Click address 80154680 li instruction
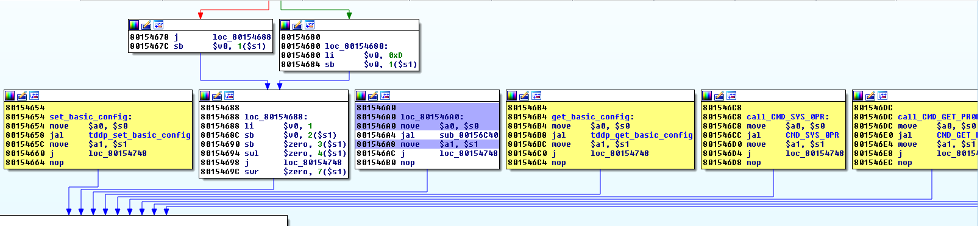Viewport: 980px width, 226px height. click(342, 55)
